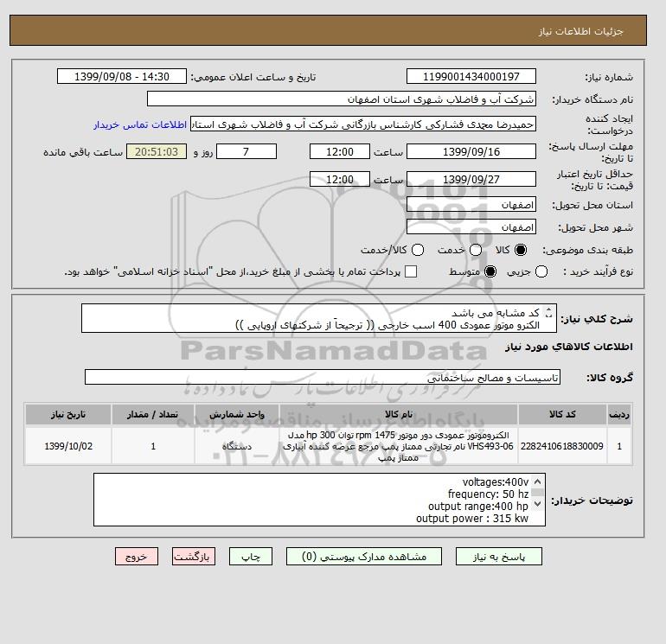The image size is (666, 644).
Task: Toggle the اسناد خزانه اسلامی payment checkbox
Action: (x=411, y=271)
